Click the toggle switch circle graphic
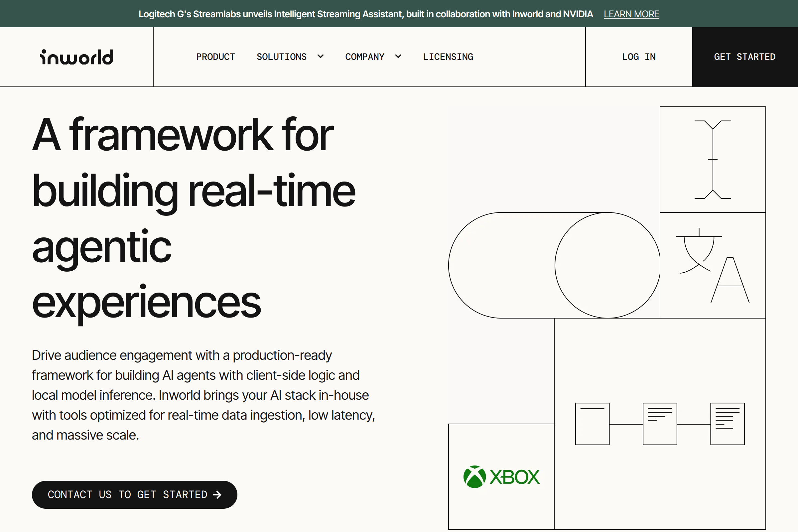Screen dimensions: 798x532 [607, 265]
